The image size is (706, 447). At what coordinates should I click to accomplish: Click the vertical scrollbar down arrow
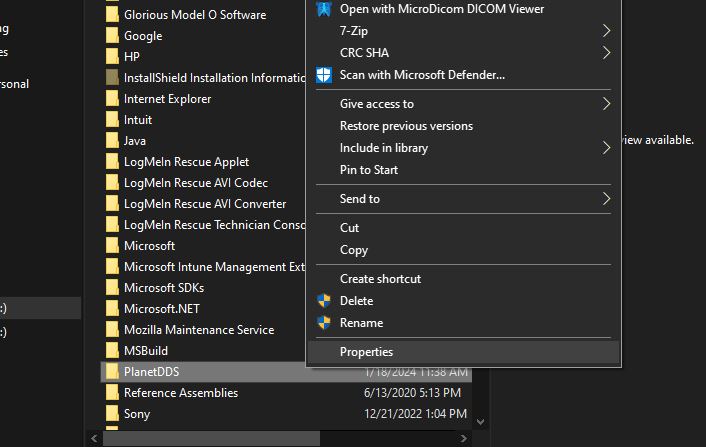pyautogui.click(x=480, y=422)
